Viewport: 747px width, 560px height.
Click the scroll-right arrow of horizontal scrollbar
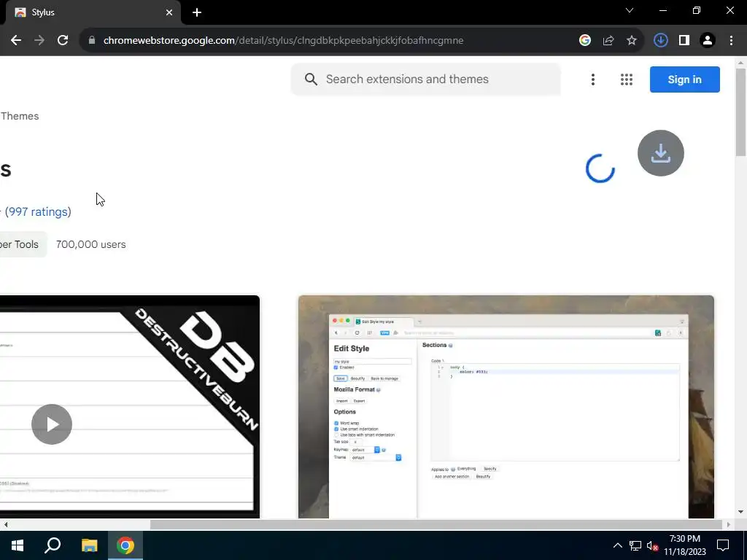tap(729, 524)
